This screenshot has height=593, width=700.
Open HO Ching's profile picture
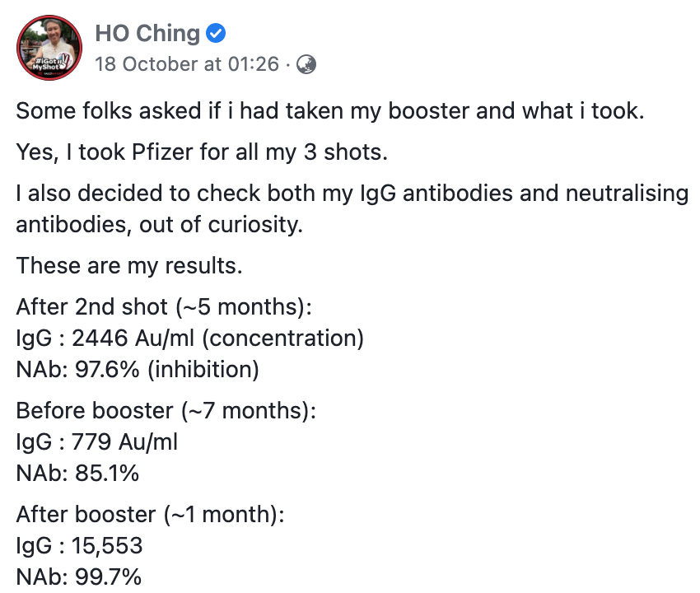point(49,47)
